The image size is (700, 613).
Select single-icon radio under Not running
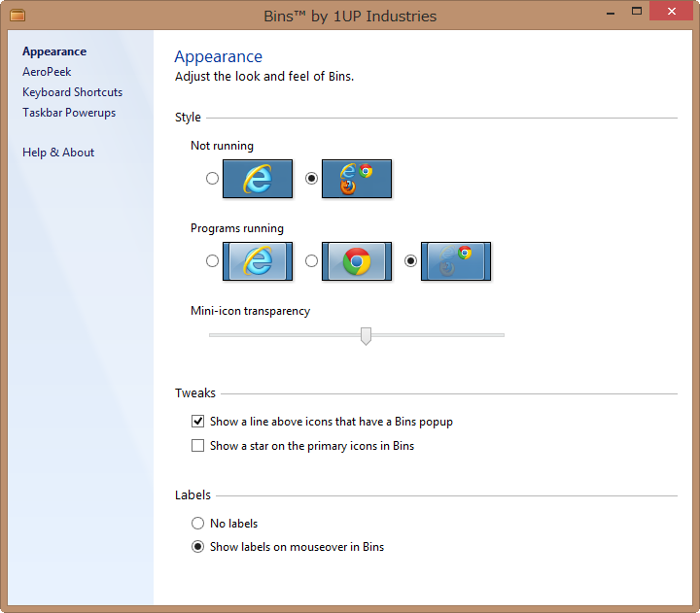[213, 179]
